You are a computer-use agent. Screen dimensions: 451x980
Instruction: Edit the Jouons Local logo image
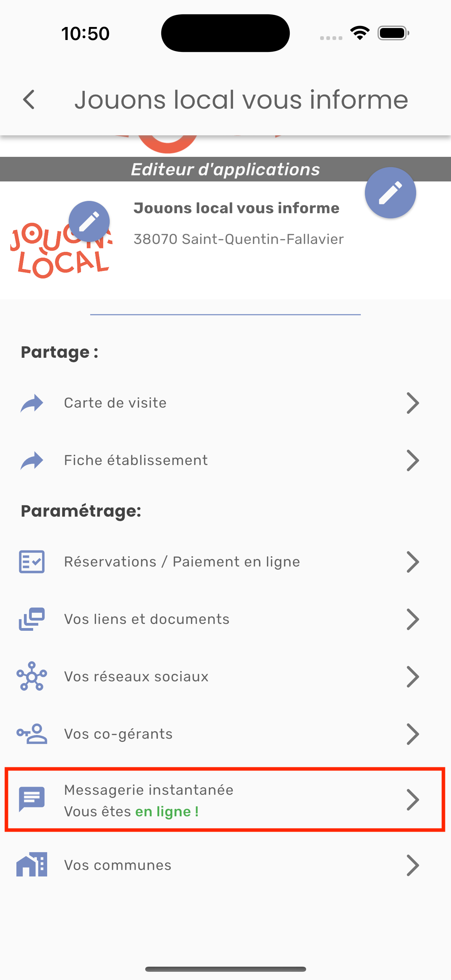tap(89, 221)
